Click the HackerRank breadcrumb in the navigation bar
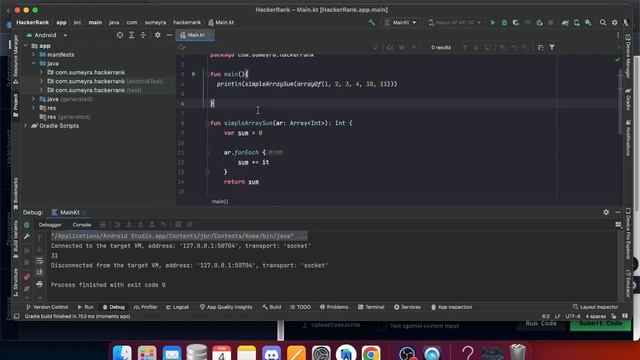The image size is (640, 360). [x=32, y=22]
